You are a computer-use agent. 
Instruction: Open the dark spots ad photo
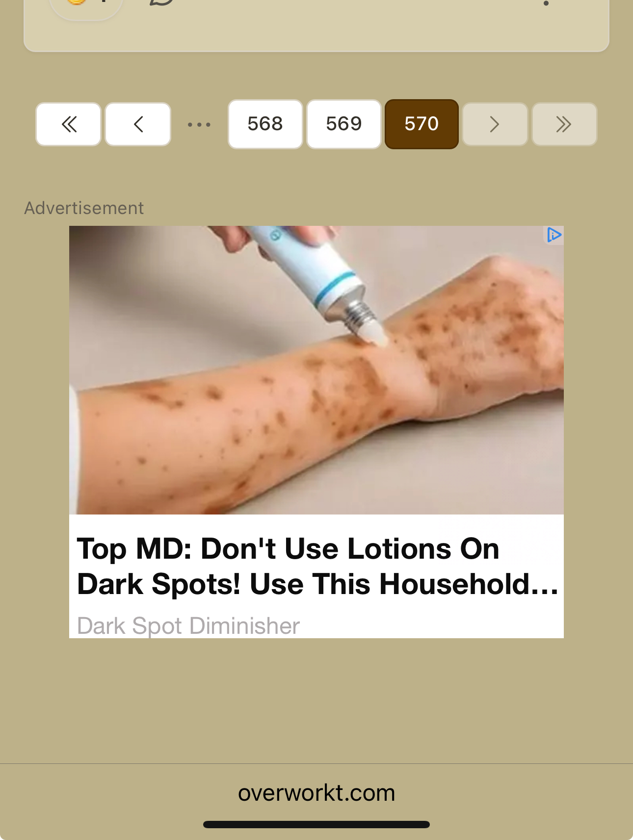tap(316, 370)
